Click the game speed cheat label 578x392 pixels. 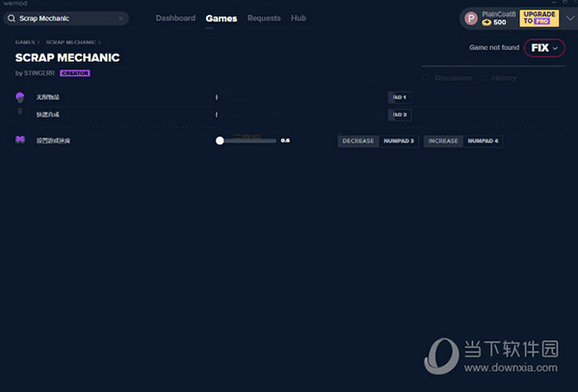coord(53,141)
